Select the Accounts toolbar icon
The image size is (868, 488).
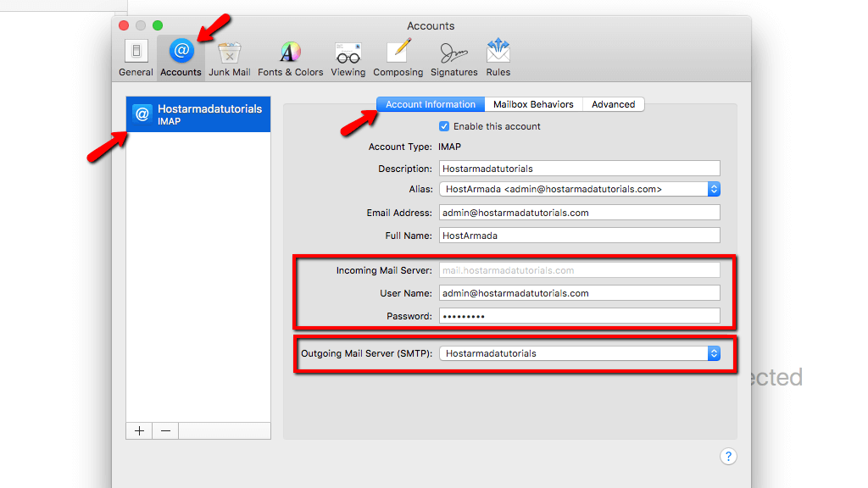[x=181, y=58]
